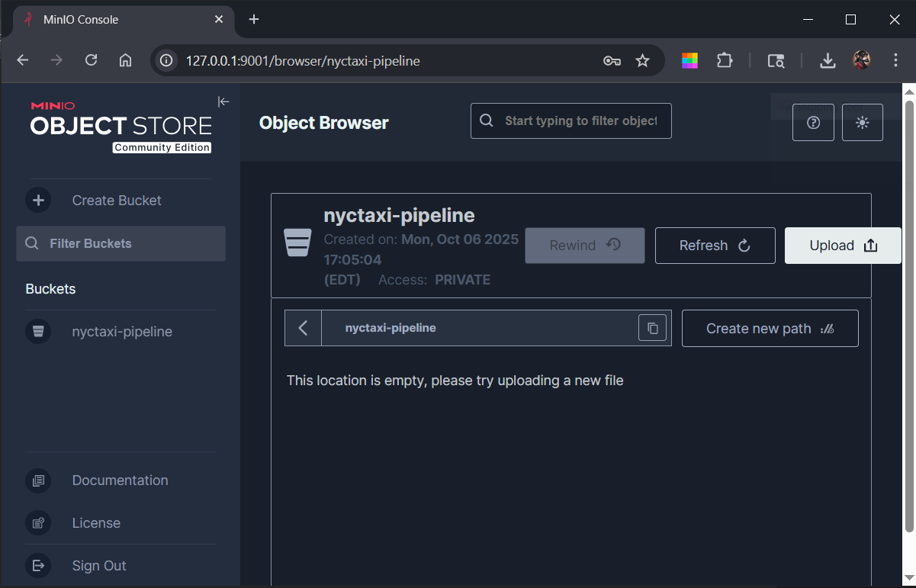
Task: Click the Sign Out arrow icon
Action: coord(38,566)
